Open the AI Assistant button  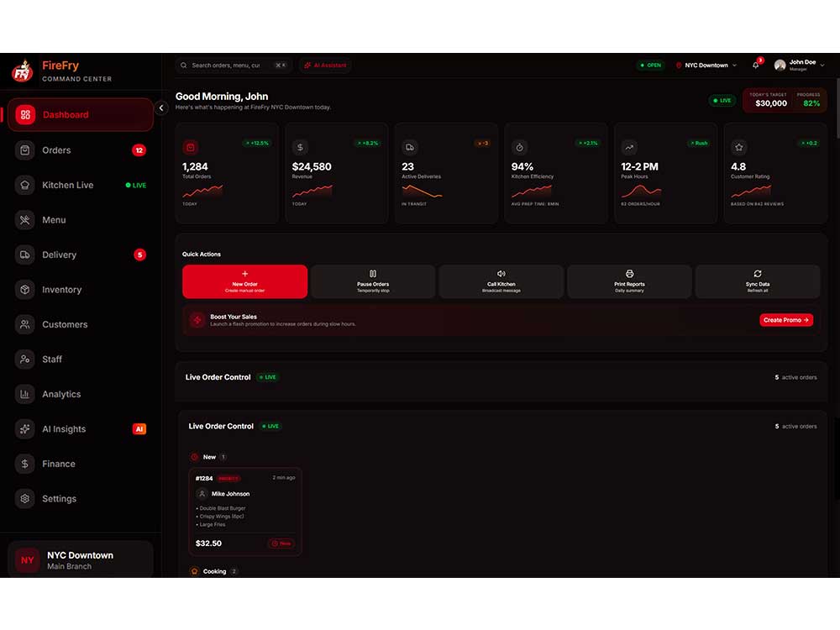tap(325, 66)
